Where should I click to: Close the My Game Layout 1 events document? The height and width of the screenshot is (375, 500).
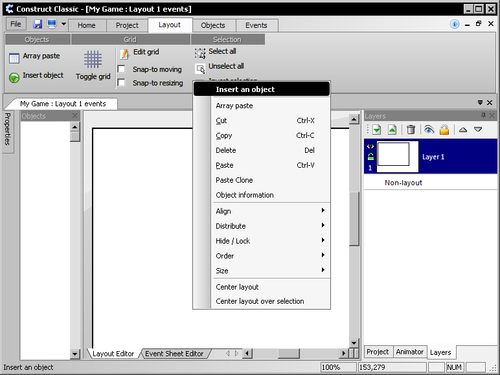pyautogui.click(x=489, y=102)
